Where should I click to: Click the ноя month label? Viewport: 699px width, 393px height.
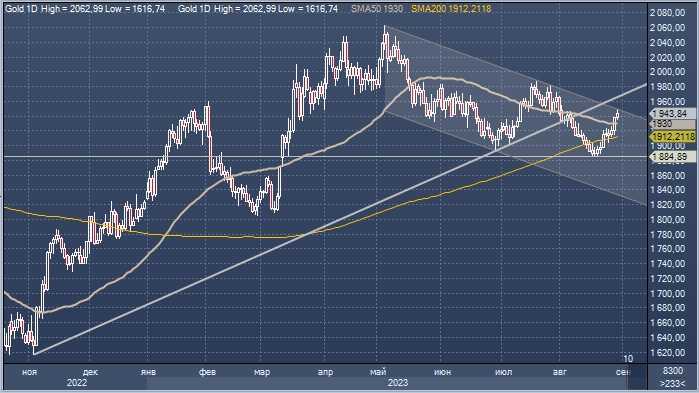tap(30, 372)
